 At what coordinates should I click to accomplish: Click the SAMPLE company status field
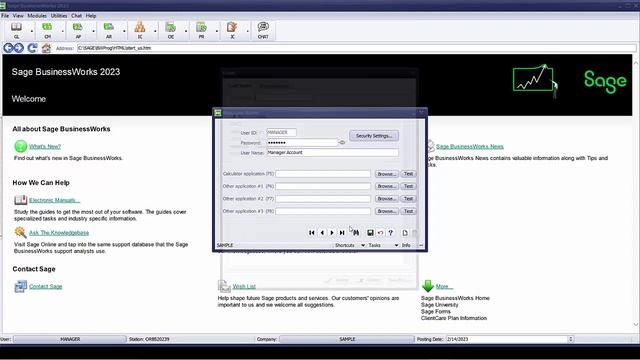[x=347, y=339]
